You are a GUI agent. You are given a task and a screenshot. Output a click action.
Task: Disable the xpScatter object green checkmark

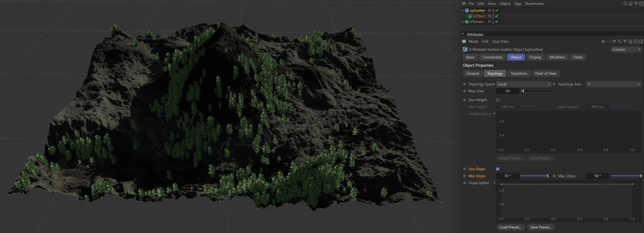point(497,10)
